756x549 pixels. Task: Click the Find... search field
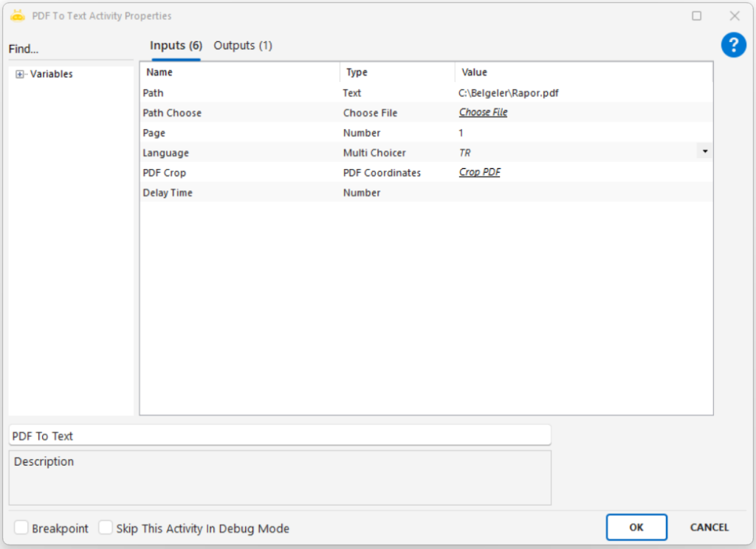70,49
